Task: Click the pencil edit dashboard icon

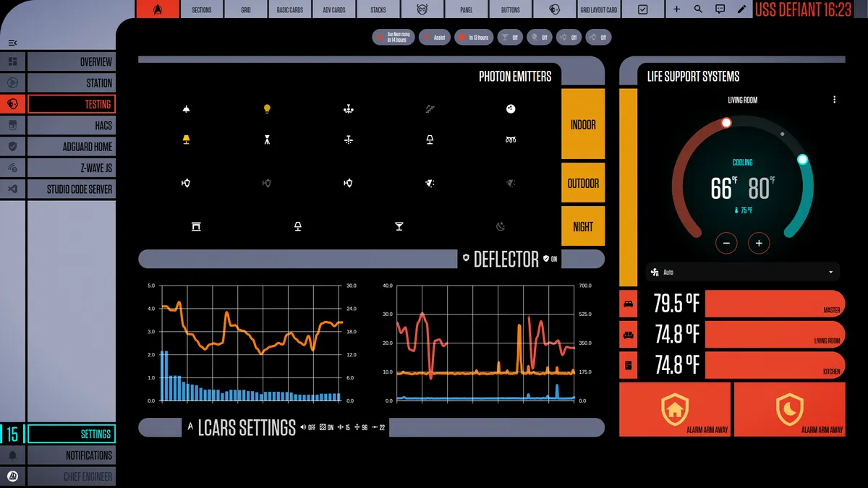Action: tap(741, 9)
